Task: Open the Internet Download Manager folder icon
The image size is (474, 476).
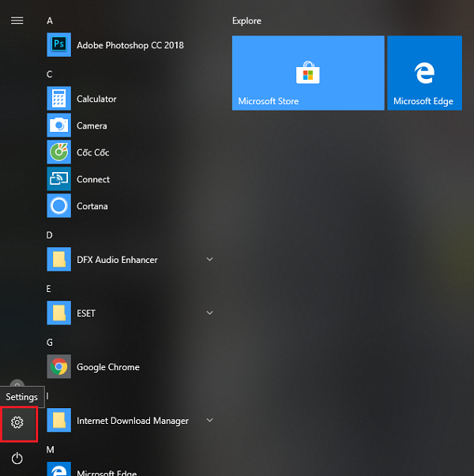Action: [x=58, y=421]
